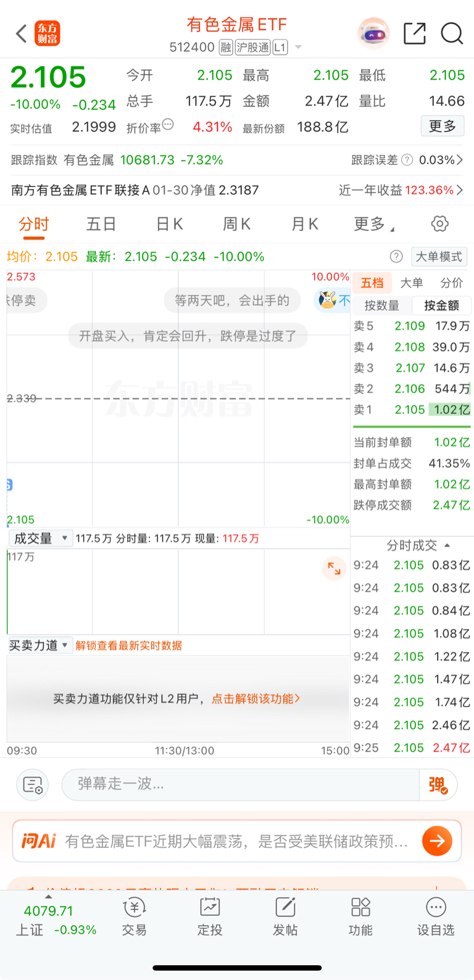This screenshot has height=980, width=474.
Task: Tap the orange arrow send button
Action: (x=437, y=841)
